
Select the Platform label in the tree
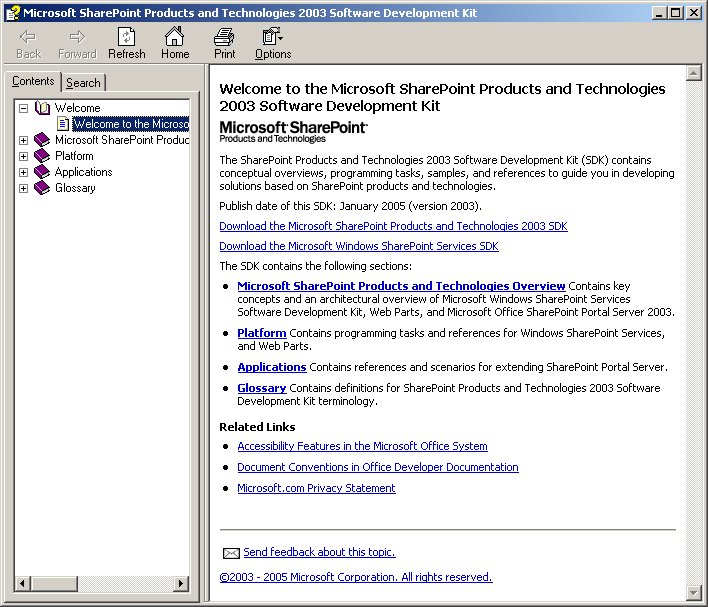coord(75,156)
